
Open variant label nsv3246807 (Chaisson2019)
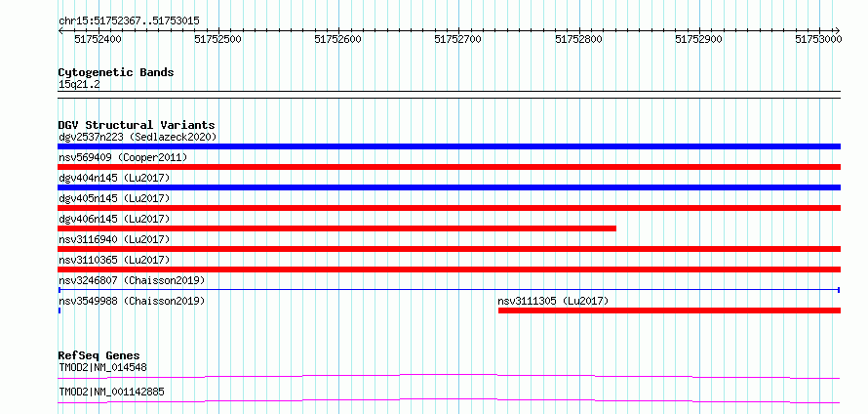pos(132,280)
